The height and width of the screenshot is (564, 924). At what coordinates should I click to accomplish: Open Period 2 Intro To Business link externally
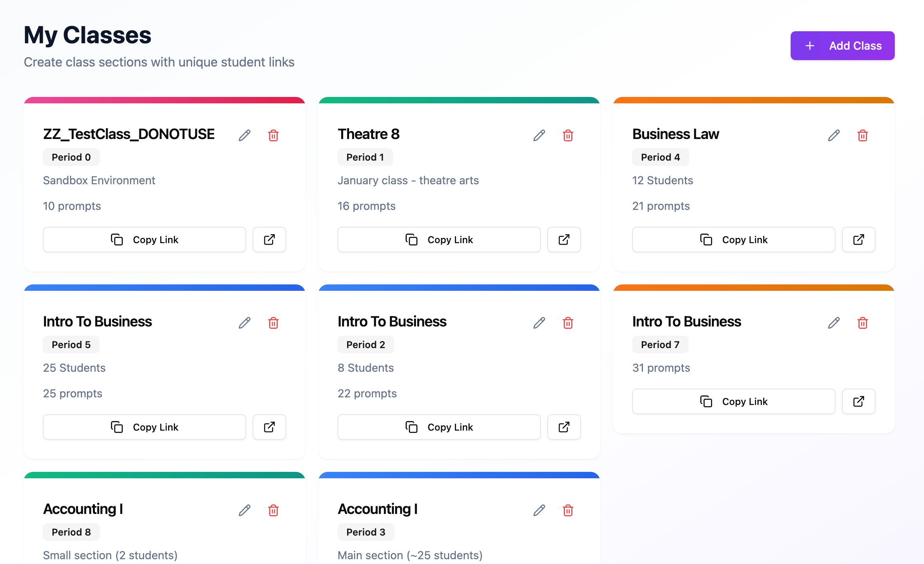tap(564, 427)
